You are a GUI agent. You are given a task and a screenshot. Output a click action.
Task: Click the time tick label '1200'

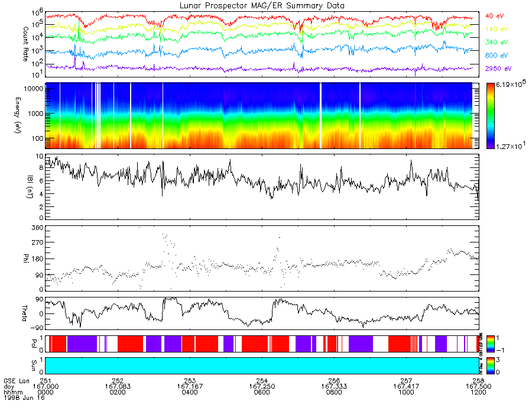[478, 392]
